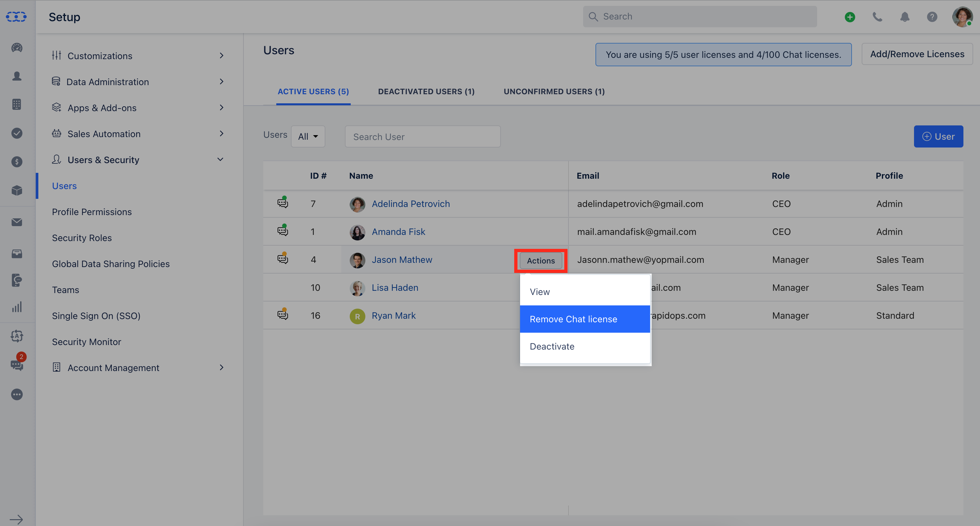Click chat license icon for Amanda Fisk
This screenshot has width=980, height=526.
283,230
